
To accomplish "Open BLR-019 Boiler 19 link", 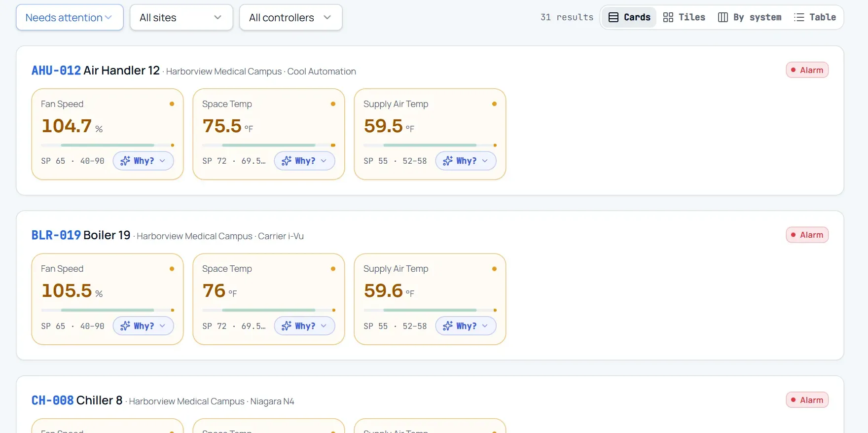I will click(x=81, y=235).
